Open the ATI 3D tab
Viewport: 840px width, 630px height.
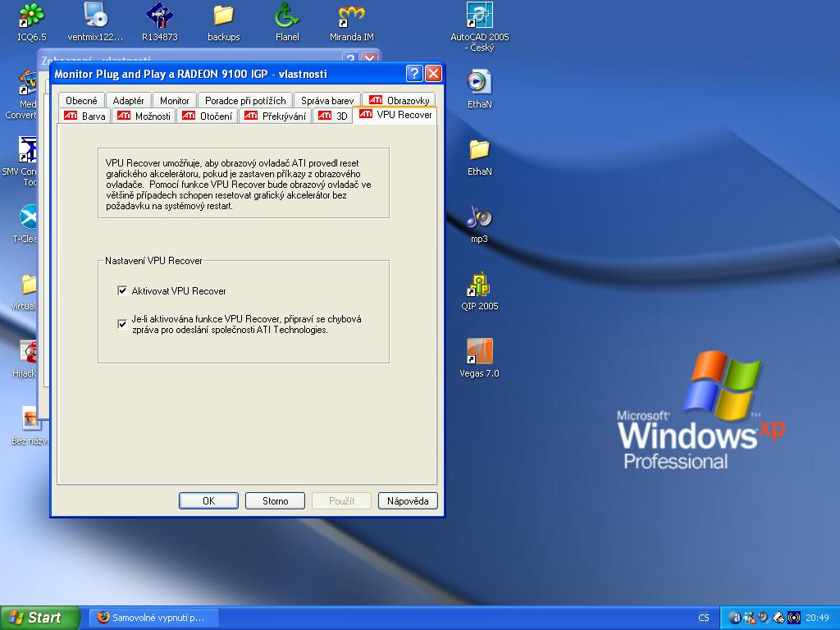point(333,116)
